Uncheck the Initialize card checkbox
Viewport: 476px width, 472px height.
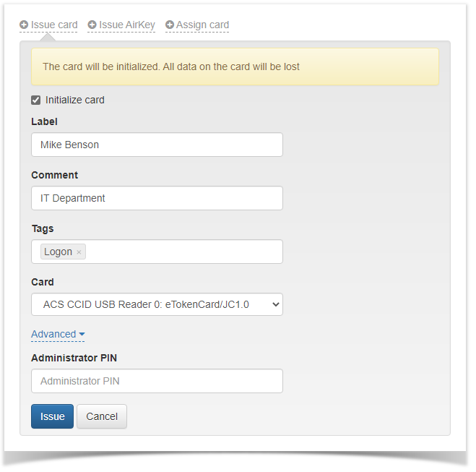pos(36,100)
